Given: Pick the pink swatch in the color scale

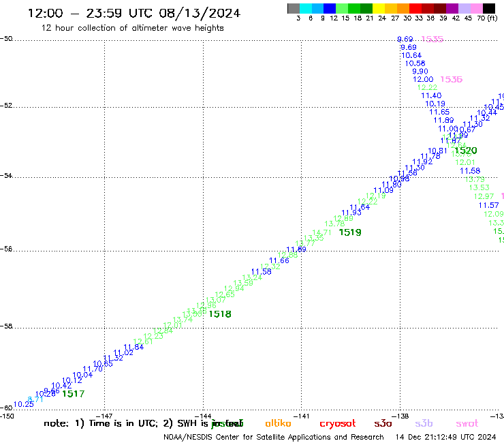Looking at the screenshot, I should [476, 8].
